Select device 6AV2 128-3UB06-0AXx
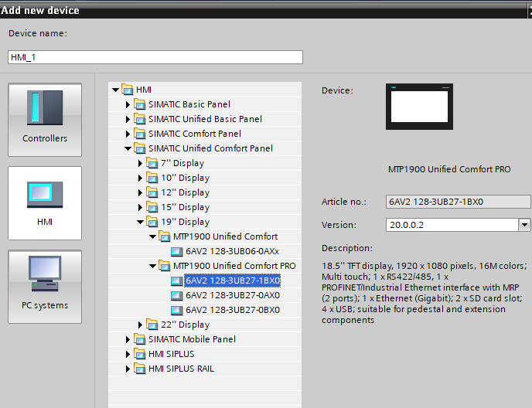This screenshot has height=408, width=532. click(x=233, y=251)
